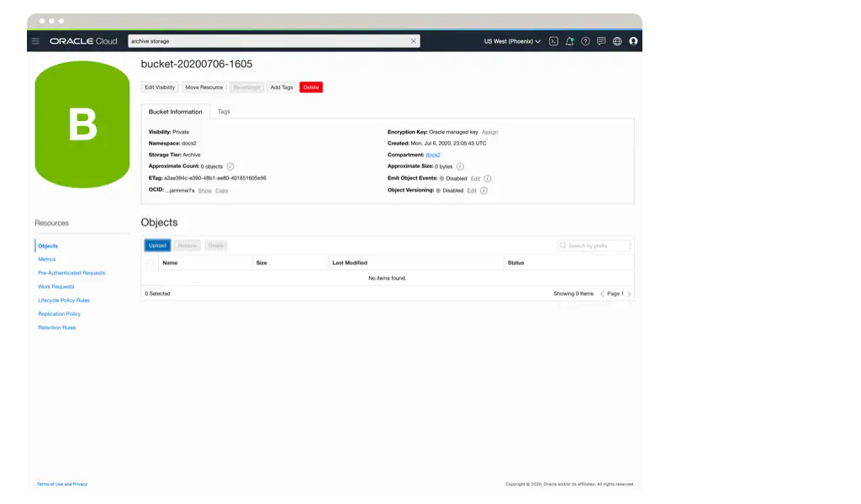Image resolution: width=861 pixels, height=504 pixels.
Task: Go to previous page of objects
Action: click(602, 294)
